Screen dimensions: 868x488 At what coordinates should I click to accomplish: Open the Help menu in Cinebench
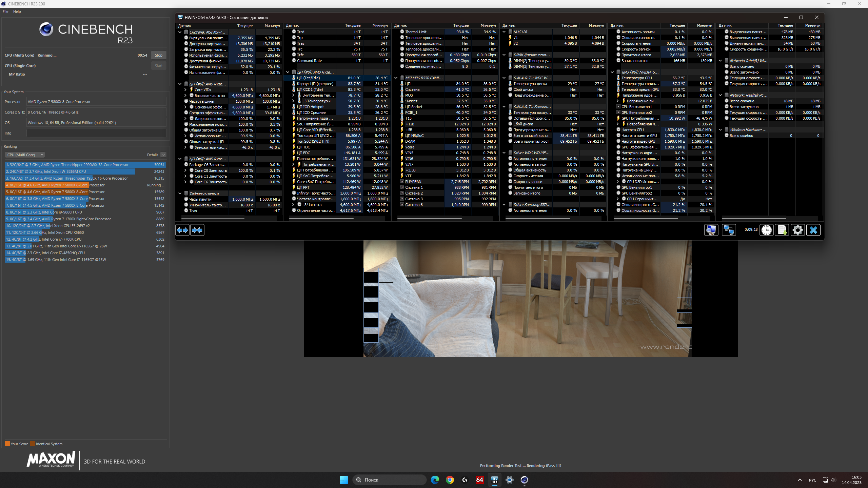17,12
